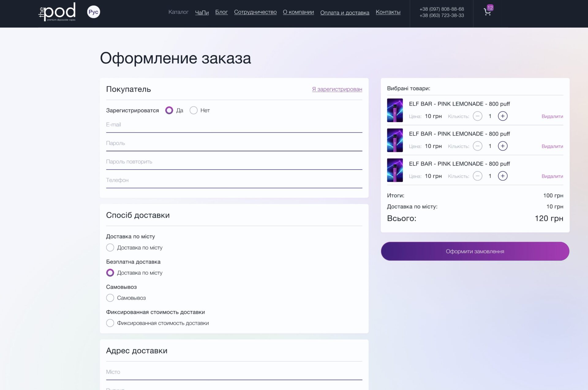Image resolution: width=588 pixels, height=390 pixels.
Task: Open Контакты navigation link
Action: coord(388,12)
